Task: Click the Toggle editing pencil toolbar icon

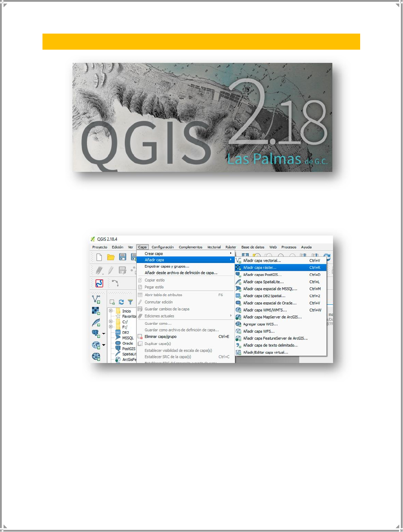Action: coord(111,270)
